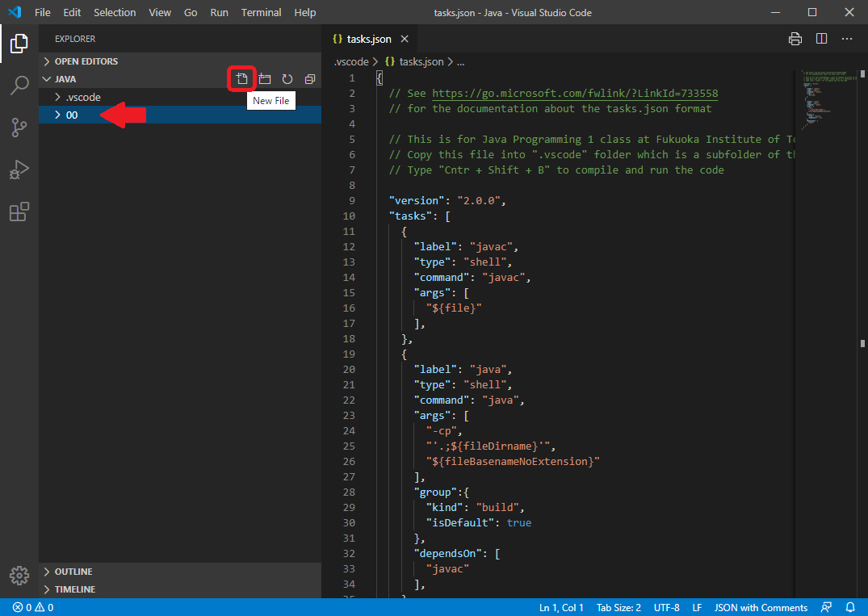This screenshot has height=616, width=868.
Task: Click tasks.json in the breadcrumb
Action: [x=421, y=61]
